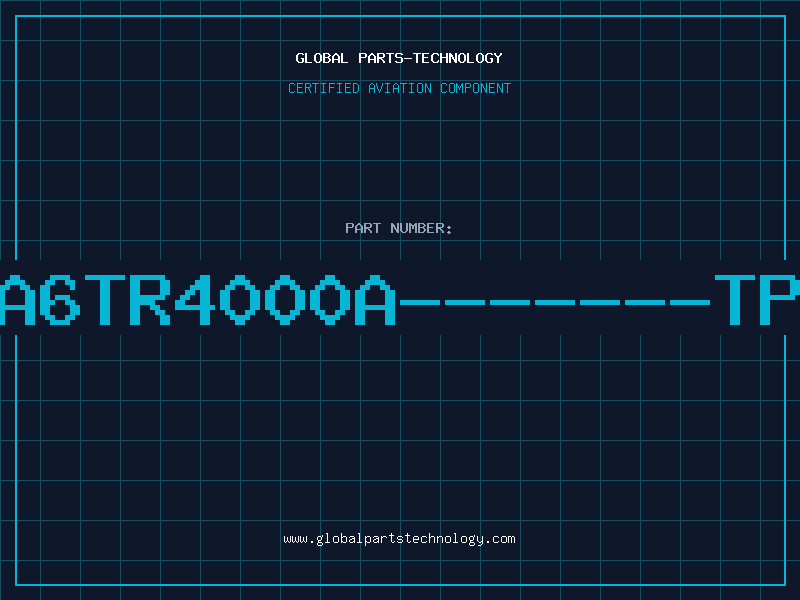Click the last dash before the TP suffix

[690, 303]
